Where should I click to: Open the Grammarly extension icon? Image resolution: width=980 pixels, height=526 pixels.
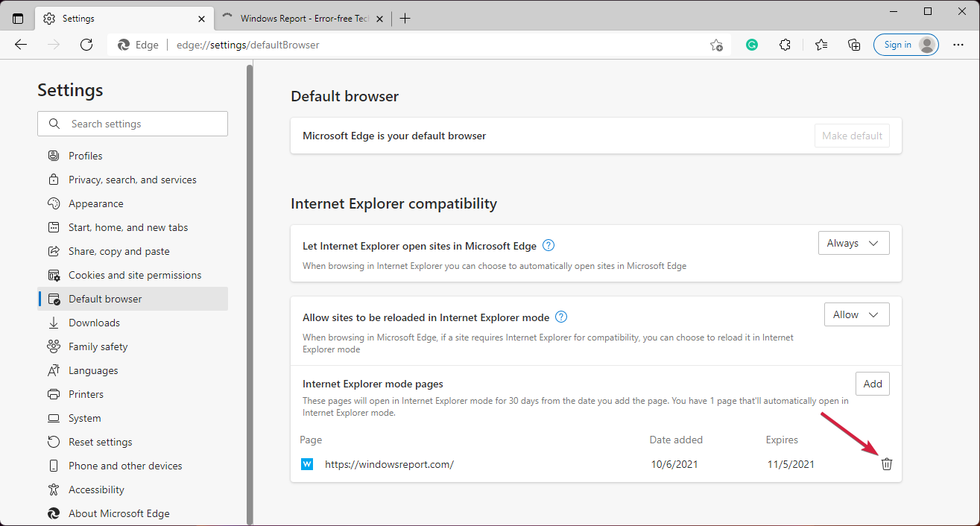[751, 45]
